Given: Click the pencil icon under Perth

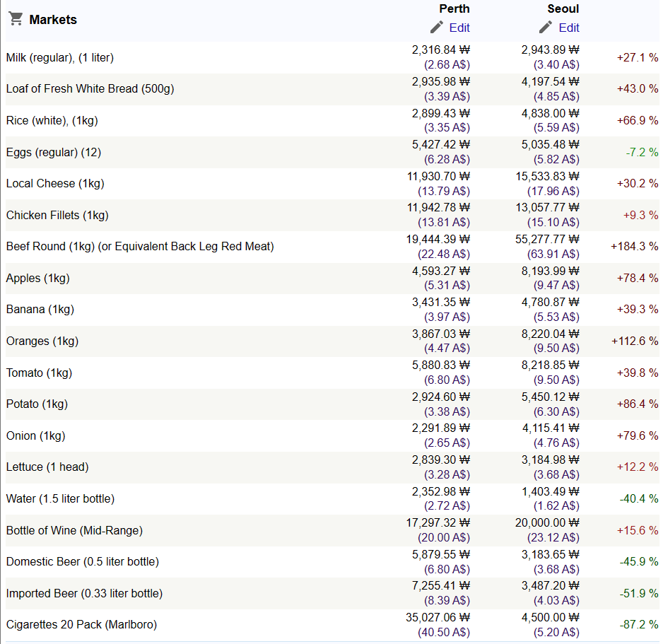Looking at the screenshot, I should click(436, 28).
